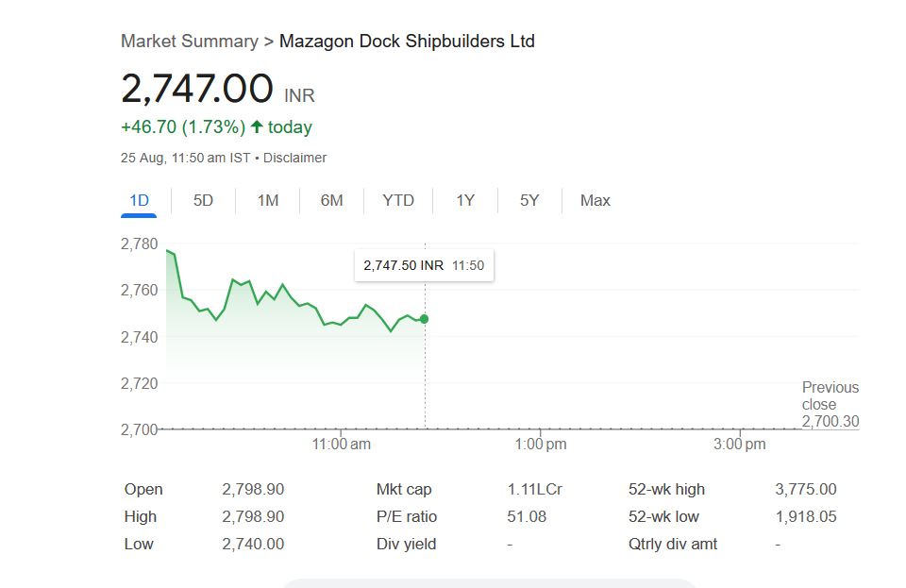Click the P/E ratio value 51.08
906x588 pixels.
527,516
